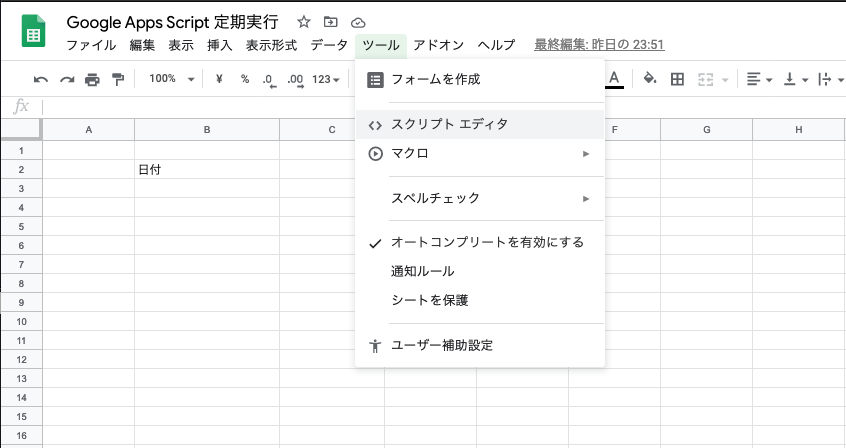Select フォームを作成 menu entry

coord(480,79)
